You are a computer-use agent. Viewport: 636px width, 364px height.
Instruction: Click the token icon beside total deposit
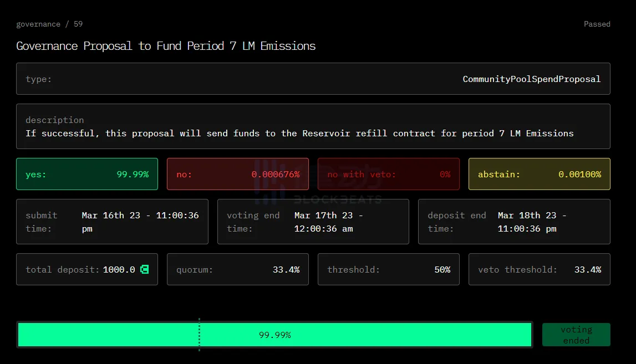(x=144, y=270)
